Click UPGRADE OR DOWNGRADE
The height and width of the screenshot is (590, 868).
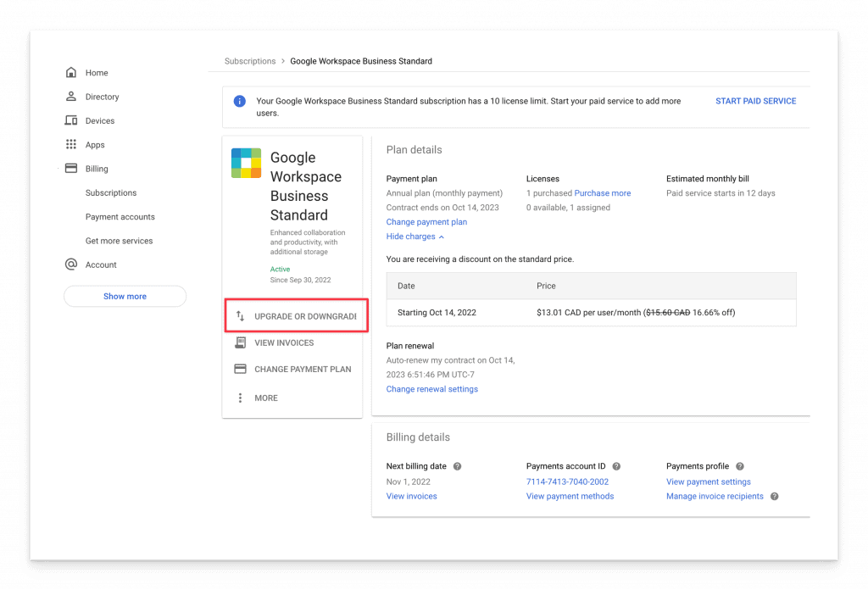305,316
